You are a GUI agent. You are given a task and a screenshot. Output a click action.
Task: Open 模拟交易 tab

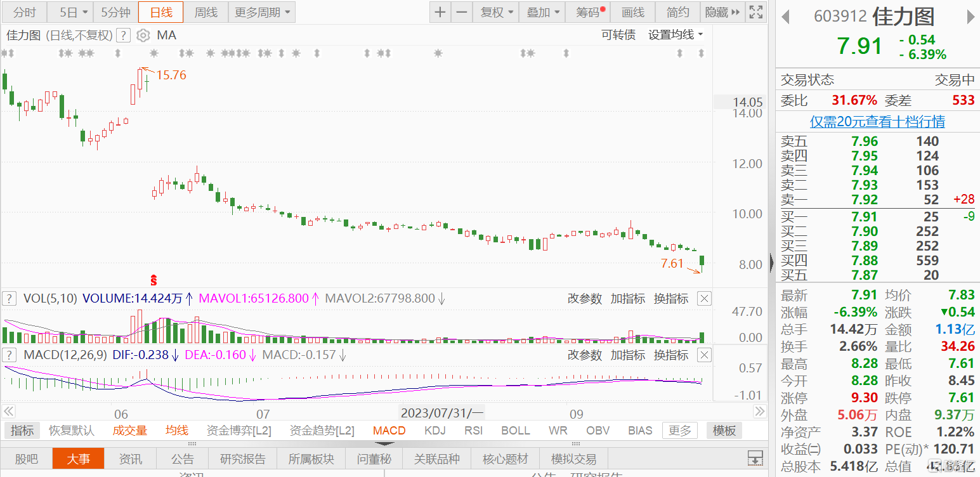pyautogui.click(x=573, y=459)
